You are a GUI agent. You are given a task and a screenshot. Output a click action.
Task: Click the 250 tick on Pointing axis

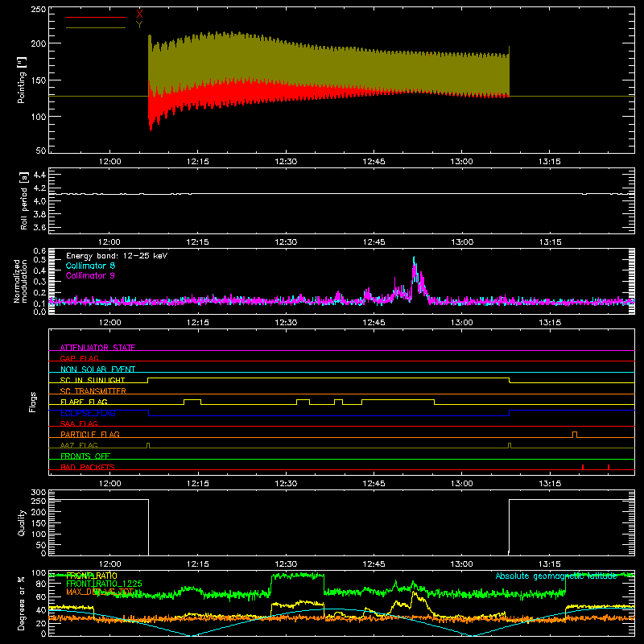[39, 9]
